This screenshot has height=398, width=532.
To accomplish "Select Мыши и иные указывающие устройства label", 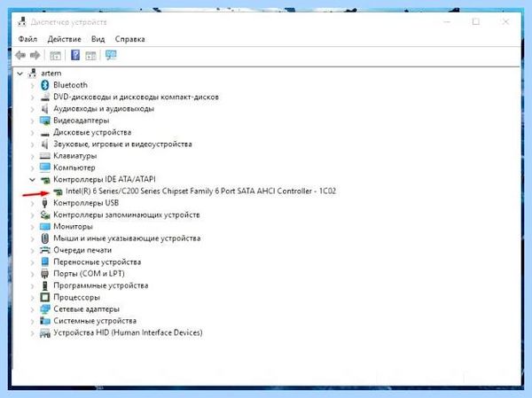I will point(127,238).
